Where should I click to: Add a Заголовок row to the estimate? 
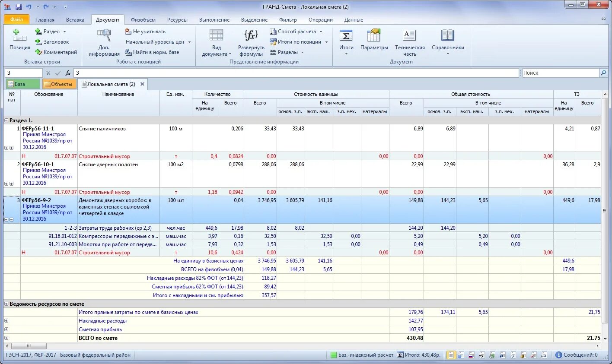[x=52, y=42]
